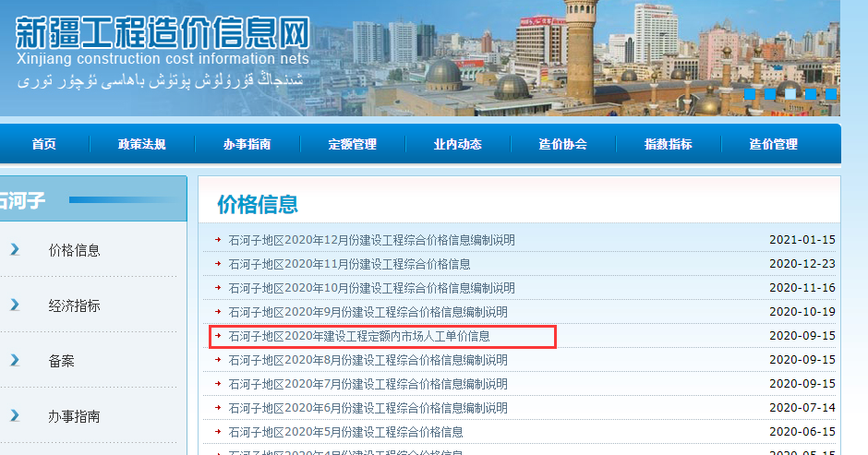
Task: Select 经济指标 in the left sidebar
Action: coord(74,305)
